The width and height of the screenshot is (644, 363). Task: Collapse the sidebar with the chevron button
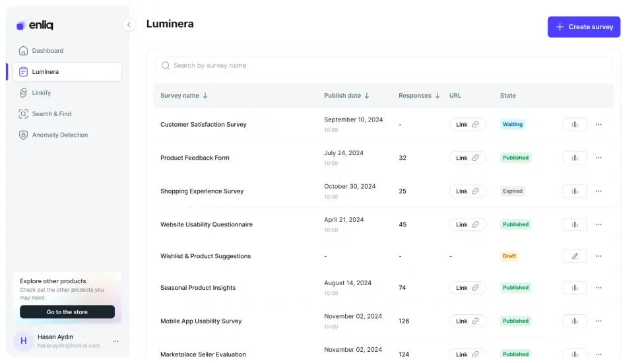[x=129, y=24]
